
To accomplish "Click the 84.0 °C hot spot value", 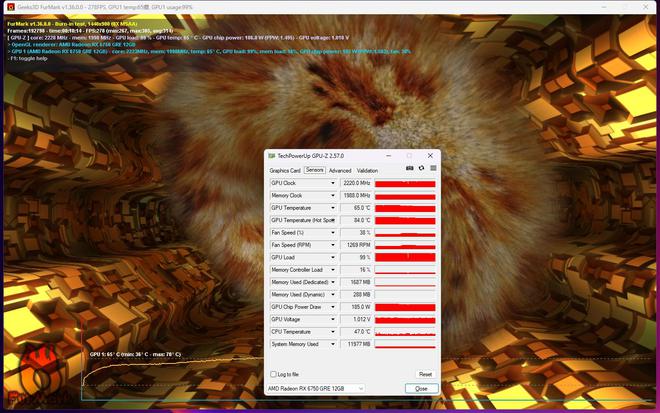I will point(357,220).
